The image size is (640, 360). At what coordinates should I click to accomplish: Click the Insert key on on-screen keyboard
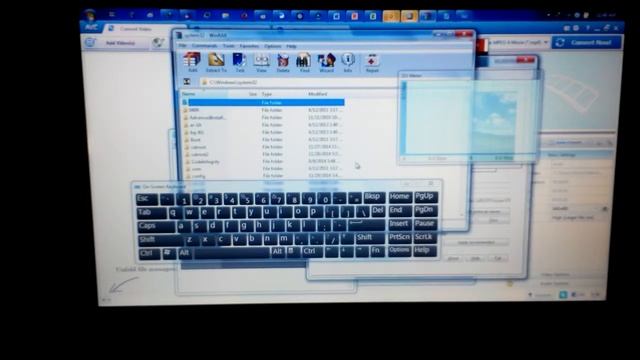400,224
